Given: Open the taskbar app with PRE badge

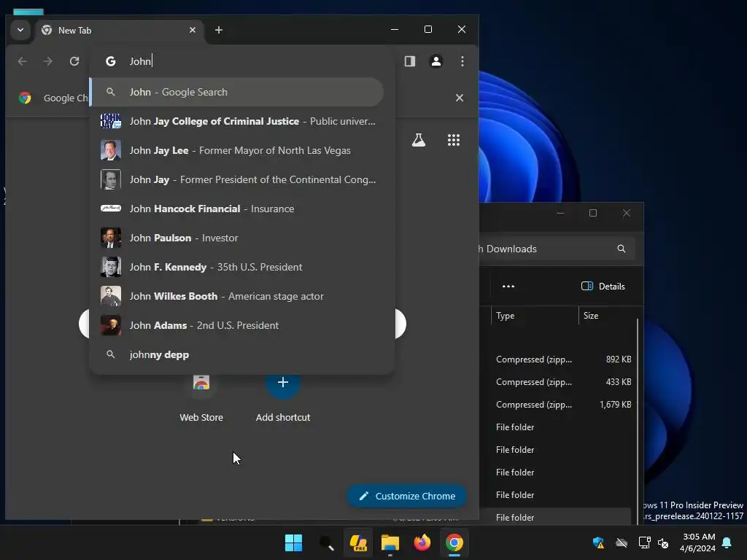Looking at the screenshot, I should tap(357, 542).
